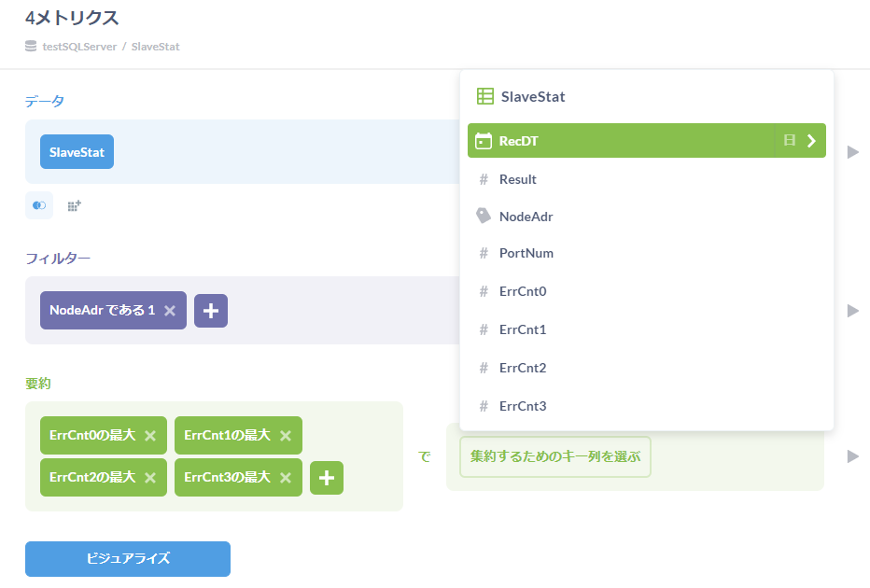This screenshot has height=588, width=870.
Task: Remove ErrCnt2 max metric
Action: (150, 478)
